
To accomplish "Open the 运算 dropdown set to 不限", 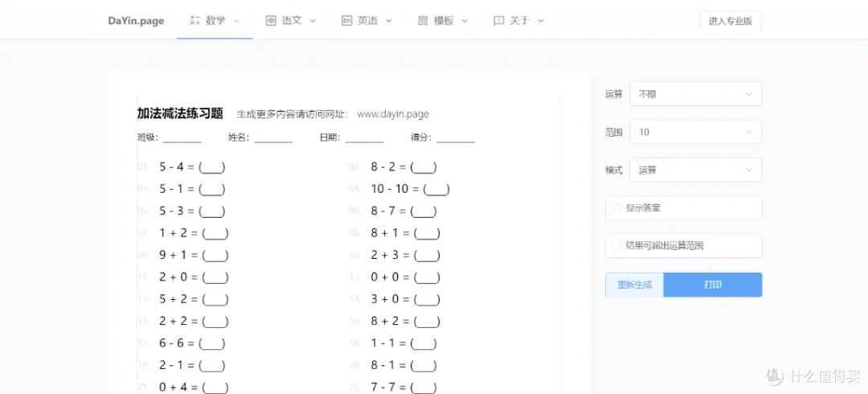I will (695, 94).
